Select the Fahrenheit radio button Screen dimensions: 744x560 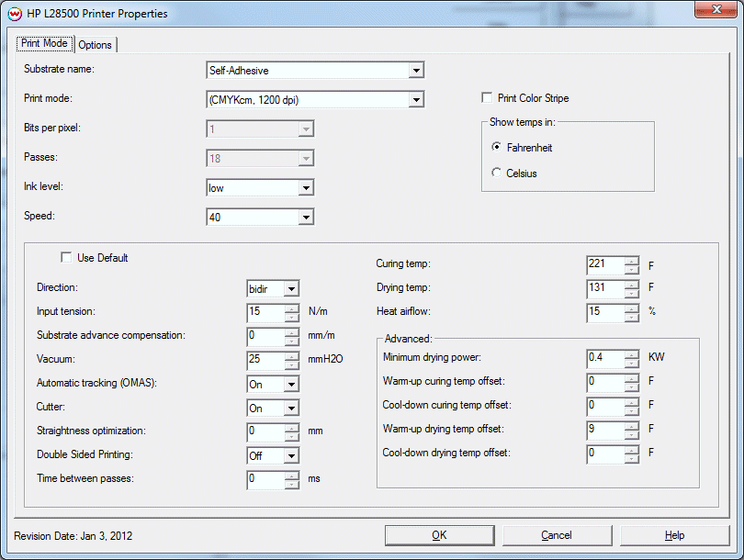(496, 147)
